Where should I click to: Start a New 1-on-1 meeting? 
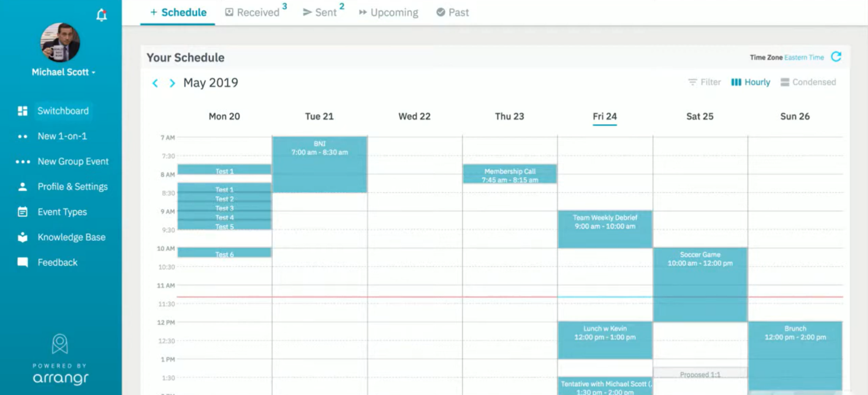coord(62,136)
